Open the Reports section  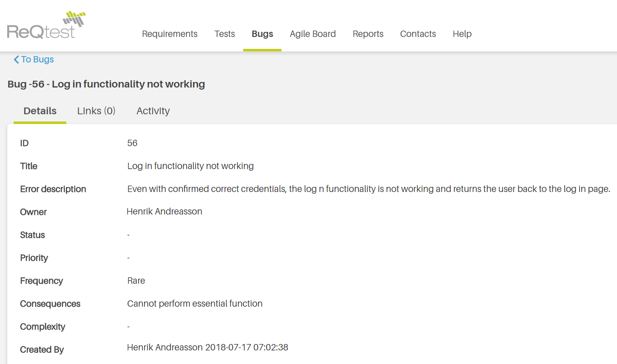pyautogui.click(x=368, y=34)
